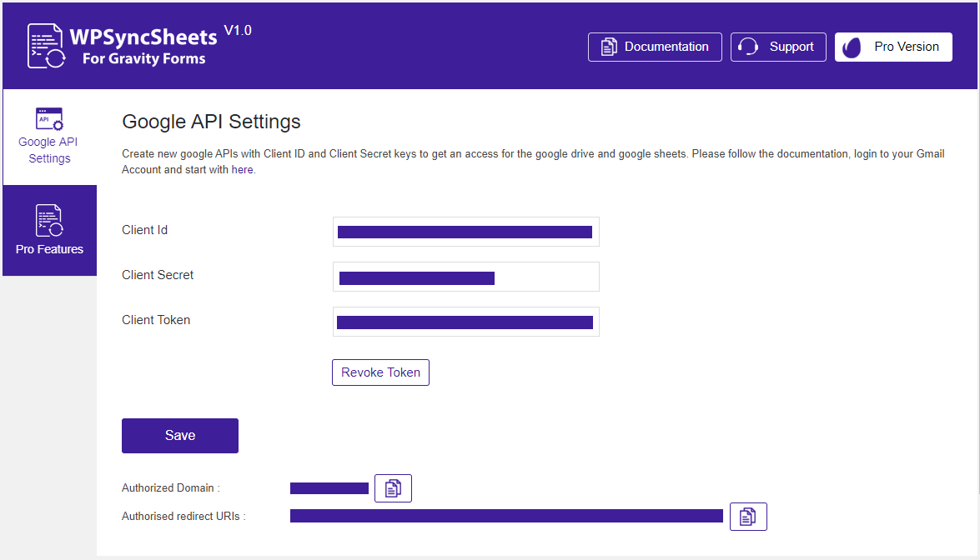Click the Authorised redirect URIs label
The image size is (980, 560).
(183, 517)
